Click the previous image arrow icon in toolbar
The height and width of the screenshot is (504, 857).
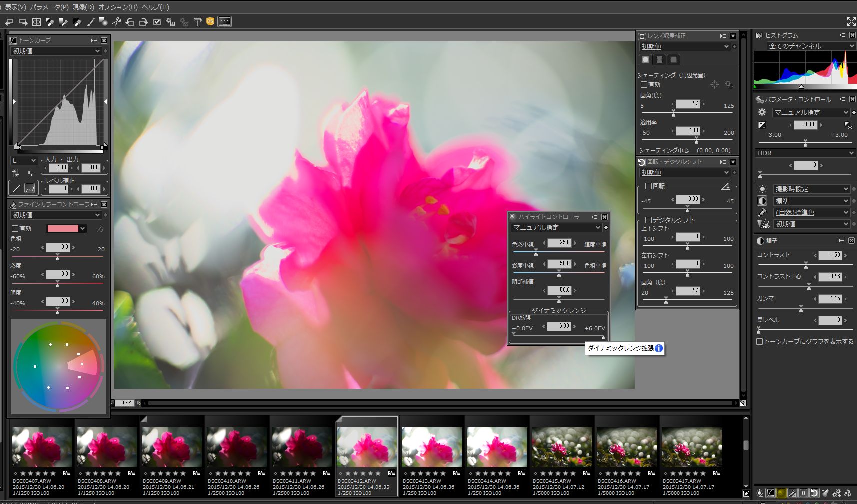coord(9,22)
